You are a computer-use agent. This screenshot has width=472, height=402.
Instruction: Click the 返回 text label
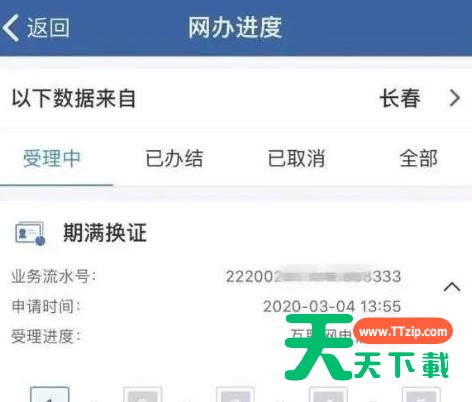(x=48, y=28)
